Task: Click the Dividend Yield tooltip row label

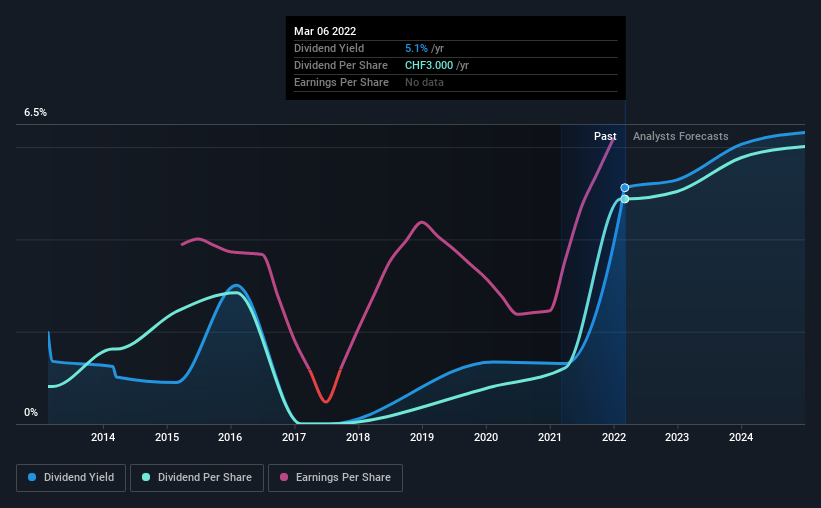Action: coord(329,48)
